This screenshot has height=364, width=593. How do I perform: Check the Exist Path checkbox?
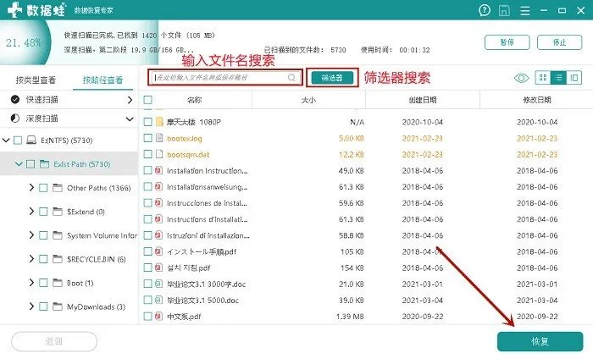pos(30,163)
